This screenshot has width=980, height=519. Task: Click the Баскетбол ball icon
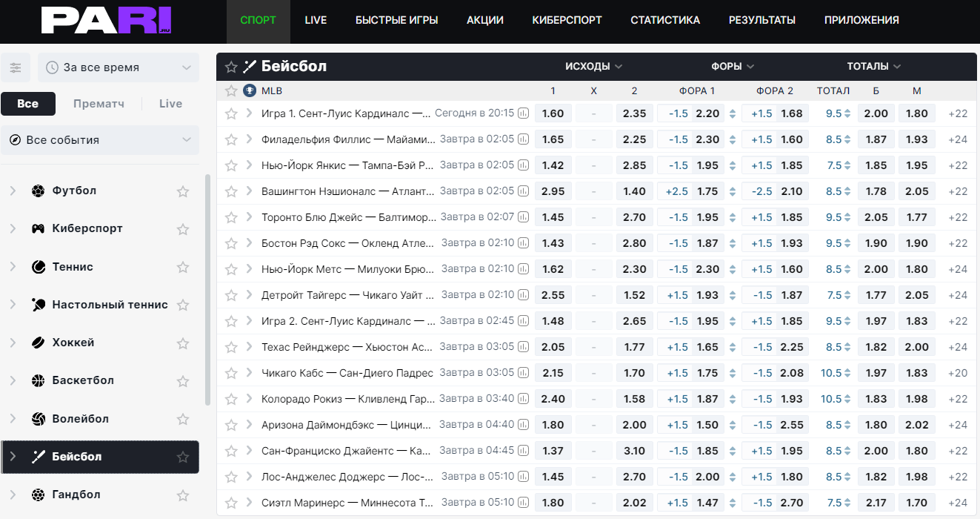[38, 380]
